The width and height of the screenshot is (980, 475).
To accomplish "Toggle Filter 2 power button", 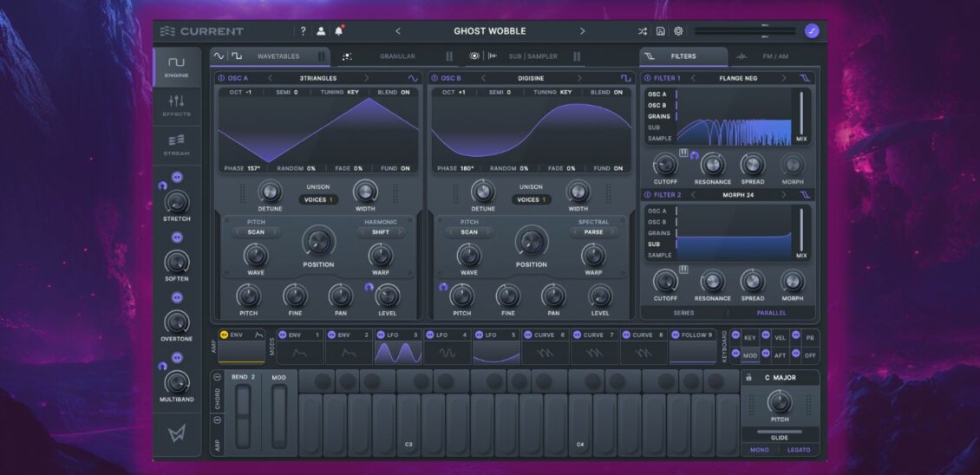I will (x=647, y=195).
